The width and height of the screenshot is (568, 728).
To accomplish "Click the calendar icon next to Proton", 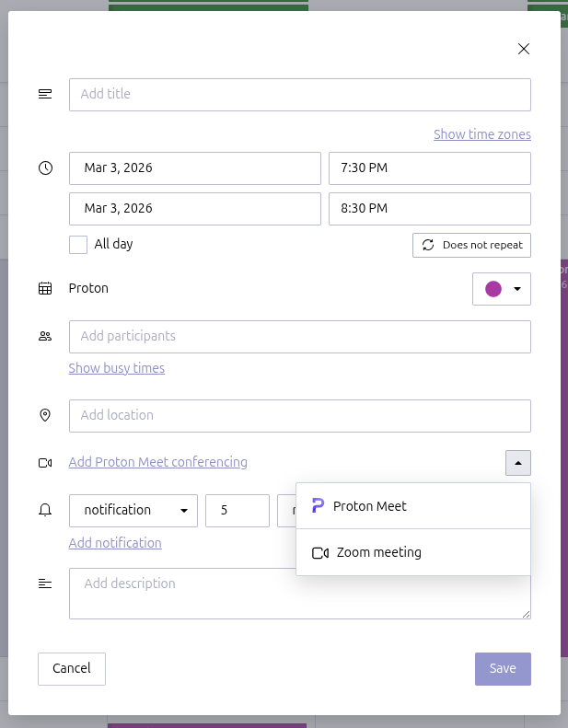I will pyautogui.click(x=45, y=288).
